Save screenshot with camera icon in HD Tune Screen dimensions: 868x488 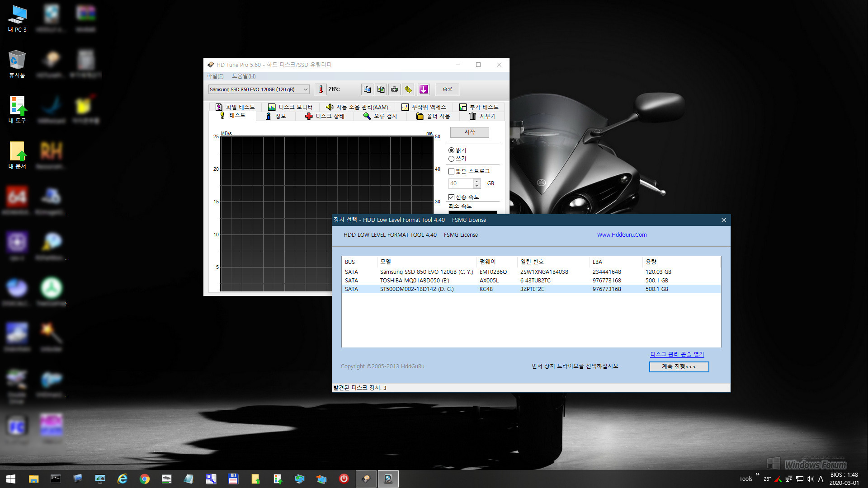pos(395,89)
